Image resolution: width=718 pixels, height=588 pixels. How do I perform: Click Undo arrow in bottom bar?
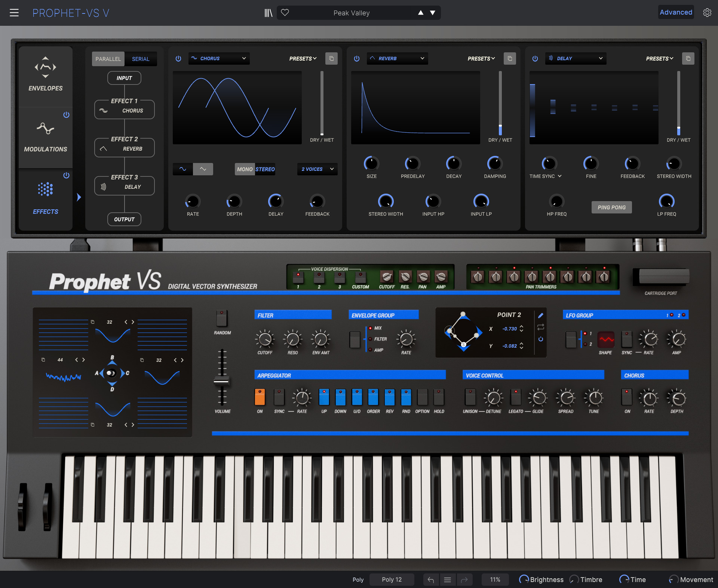pos(431,580)
